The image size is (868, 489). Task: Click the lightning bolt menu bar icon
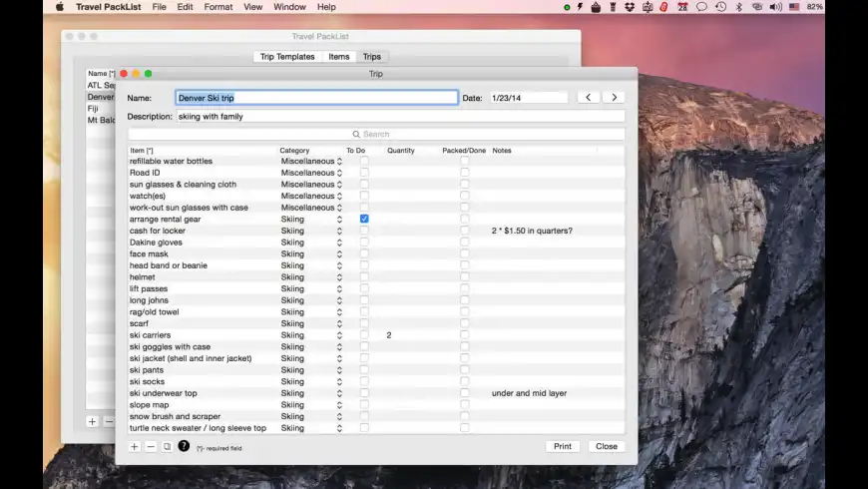pos(580,7)
